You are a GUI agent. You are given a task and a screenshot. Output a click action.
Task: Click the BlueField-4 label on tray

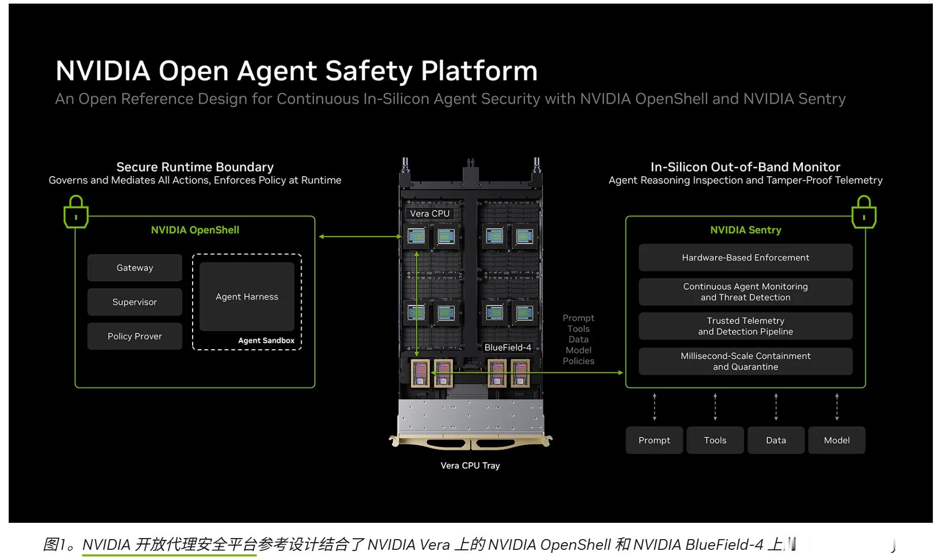pyautogui.click(x=507, y=347)
